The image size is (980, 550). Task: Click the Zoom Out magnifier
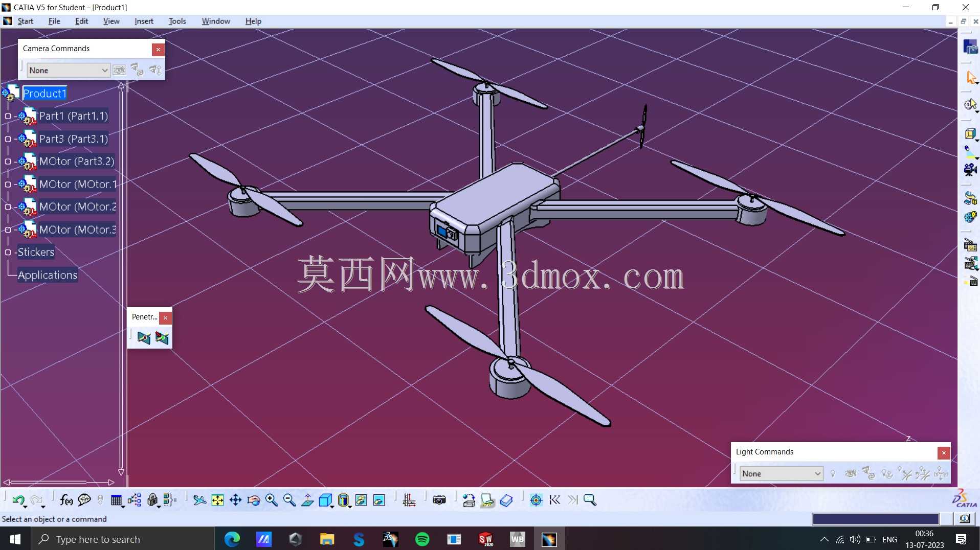pyautogui.click(x=289, y=500)
